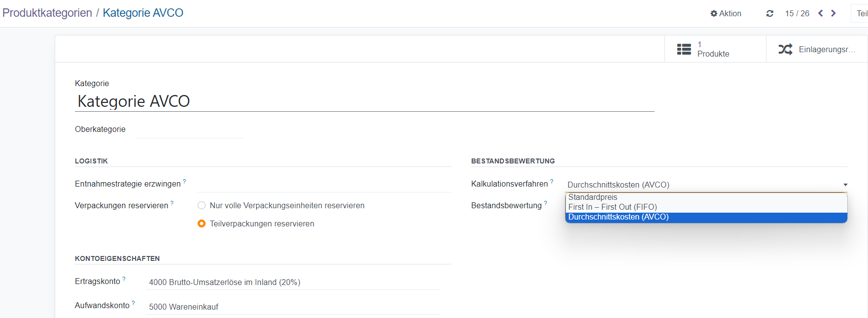Select Teilverpackungen reservieren radio button

point(202,224)
